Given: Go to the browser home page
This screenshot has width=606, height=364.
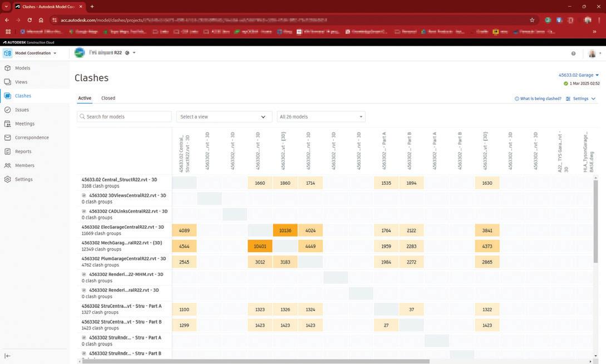Looking at the screenshot, I should tap(41, 19).
